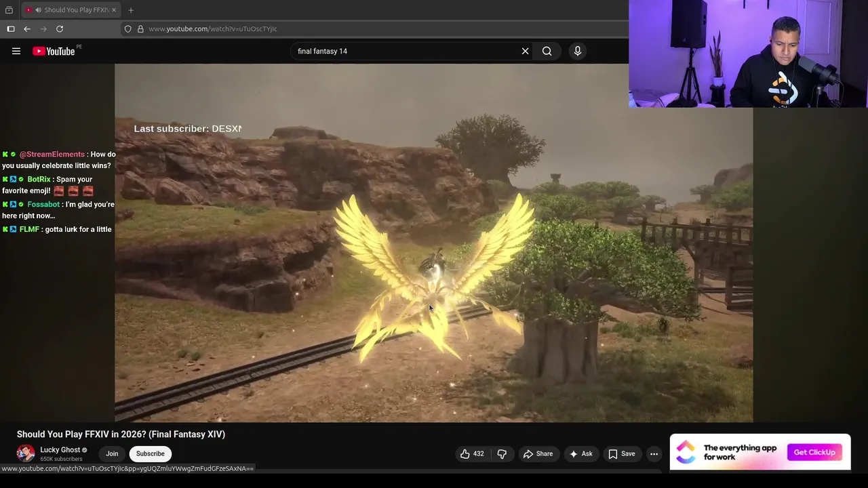Viewport: 868px width, 488px height.
Task: Go back using the browser back arrow
Action: 27,28
